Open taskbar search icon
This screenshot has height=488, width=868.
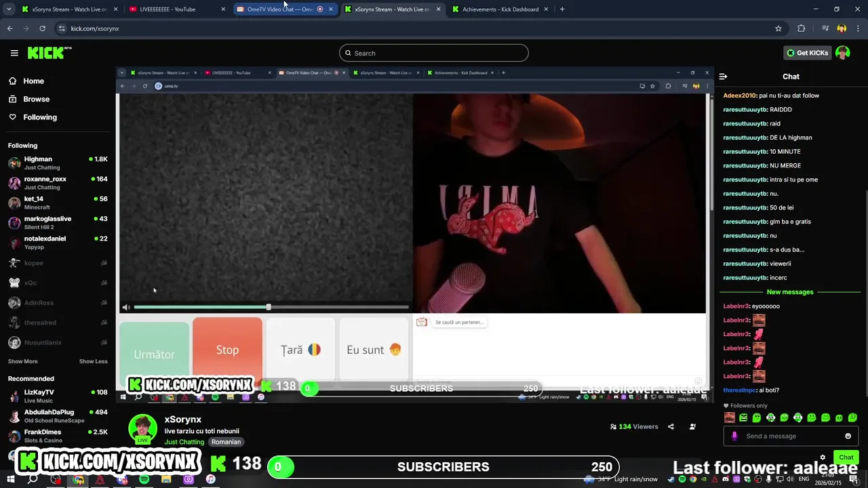33,479
